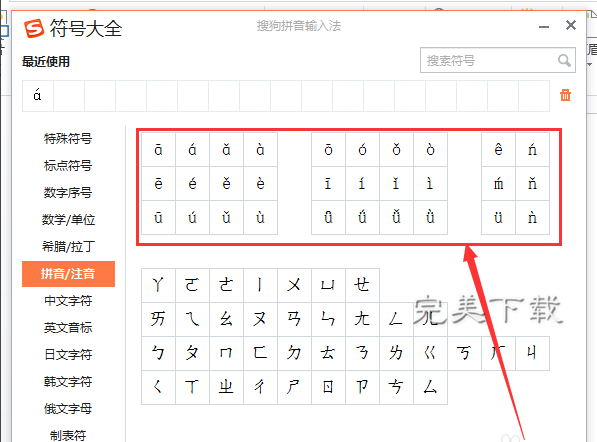The width and height of the screenshot is (597, 442).
Task: Insert zhuyin symbol ㄡ
Action: tap(260, 319)
